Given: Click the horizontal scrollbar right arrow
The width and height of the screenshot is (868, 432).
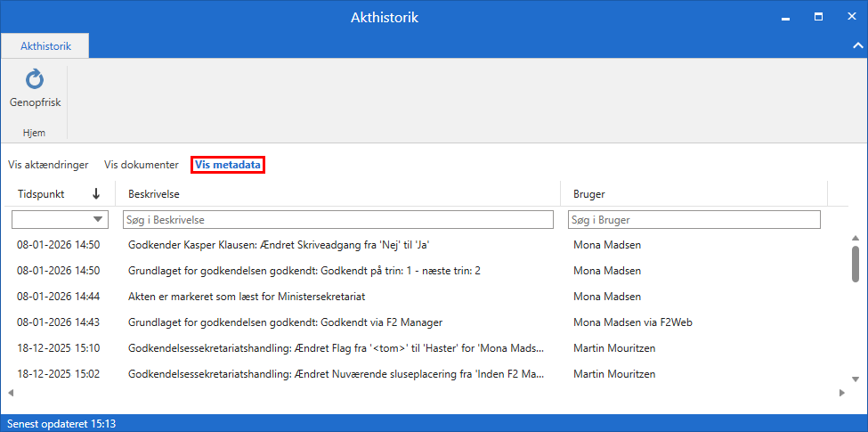Looking at the screenshot, I should [x=842, y=393].
